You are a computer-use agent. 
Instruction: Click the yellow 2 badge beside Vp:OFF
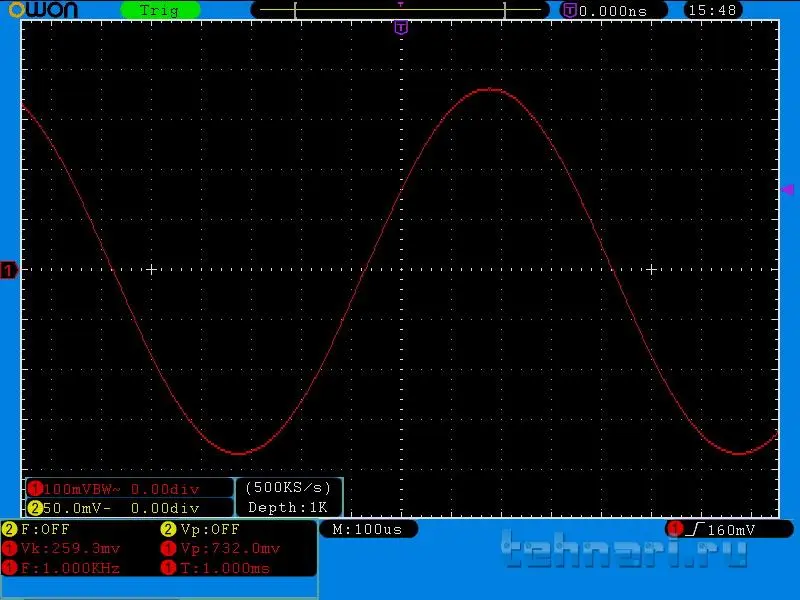[168, 529]
